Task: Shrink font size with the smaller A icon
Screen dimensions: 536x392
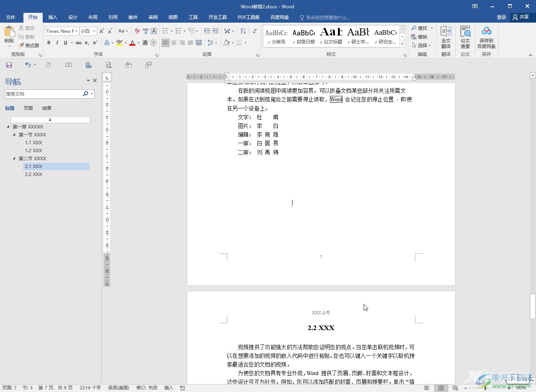Action: [x=110, y=31]
